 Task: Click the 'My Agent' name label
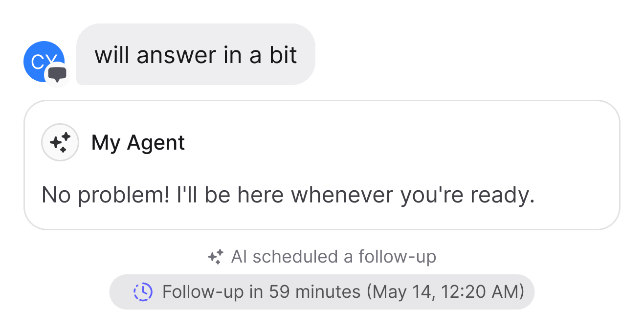click(x=138, y=142)
